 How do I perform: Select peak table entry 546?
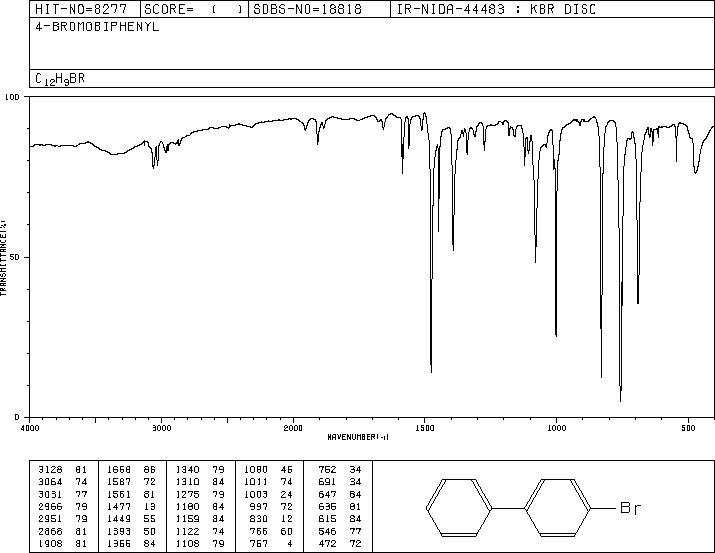(x=327, y=531)
